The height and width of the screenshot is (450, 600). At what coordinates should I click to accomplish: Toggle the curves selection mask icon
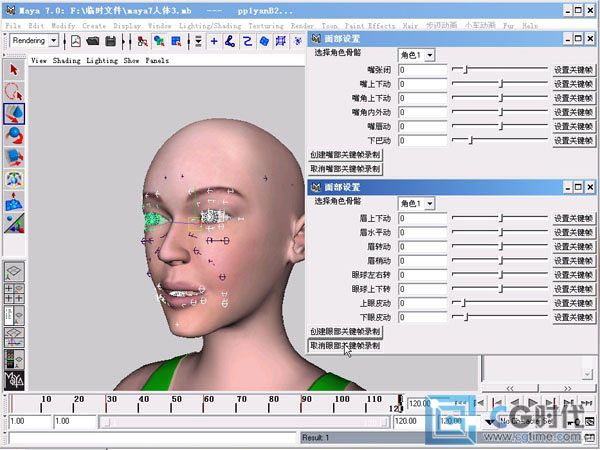pyautogui.click(x=248, y=41)
